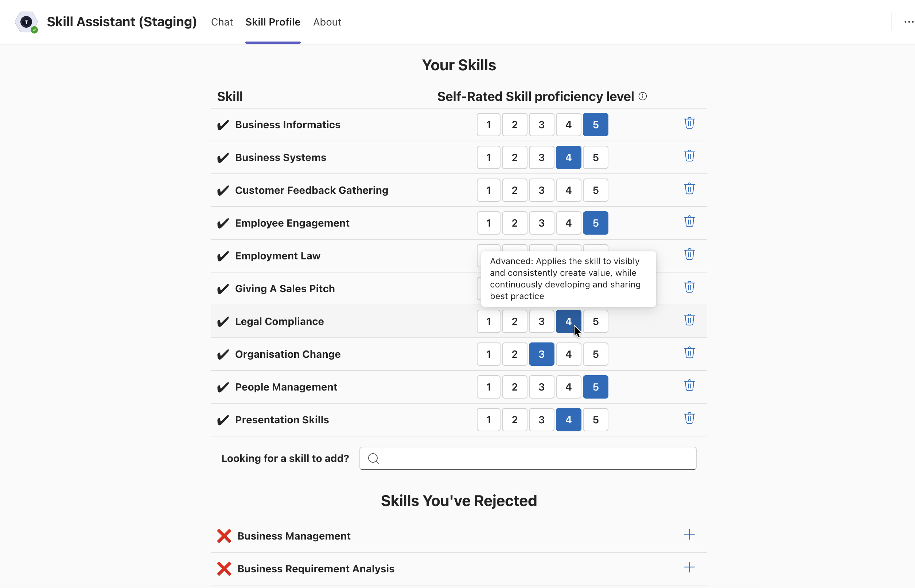This screenshot has height=588, width=915.
Task: Set Organisation Change rating to 4
Action: point(568,354)
